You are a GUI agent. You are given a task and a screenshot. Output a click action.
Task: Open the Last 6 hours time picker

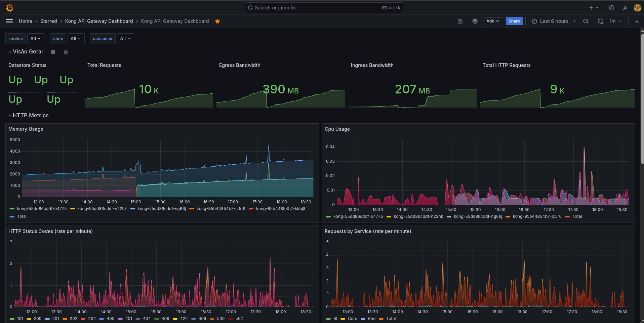click(x=554, y=21)
